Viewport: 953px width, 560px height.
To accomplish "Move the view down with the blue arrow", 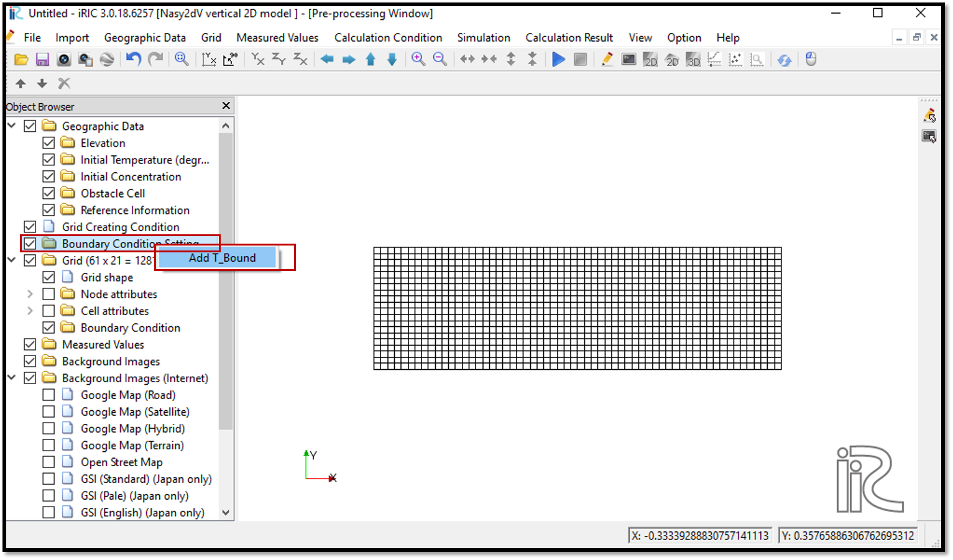I will (x=392, y=59).
